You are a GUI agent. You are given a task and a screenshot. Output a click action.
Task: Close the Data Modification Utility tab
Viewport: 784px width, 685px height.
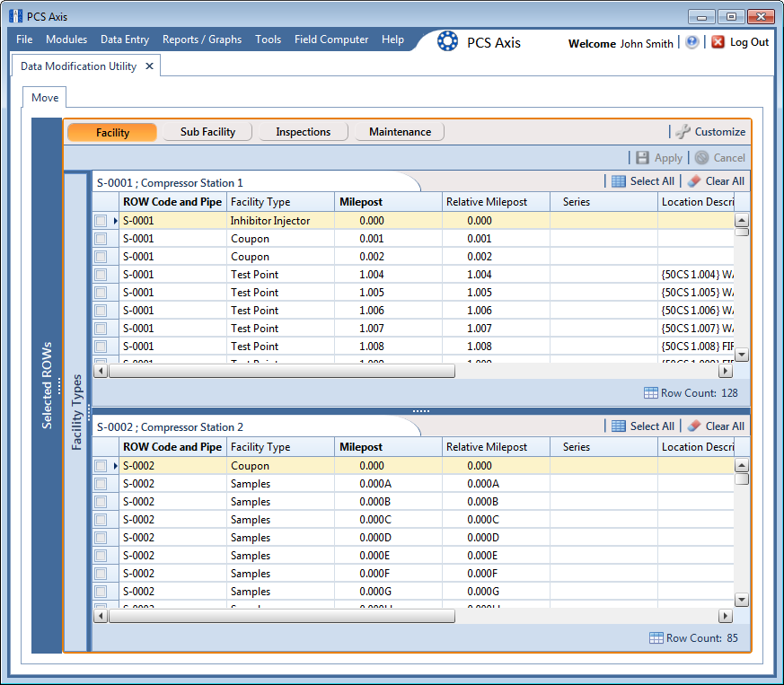(149, 66)
